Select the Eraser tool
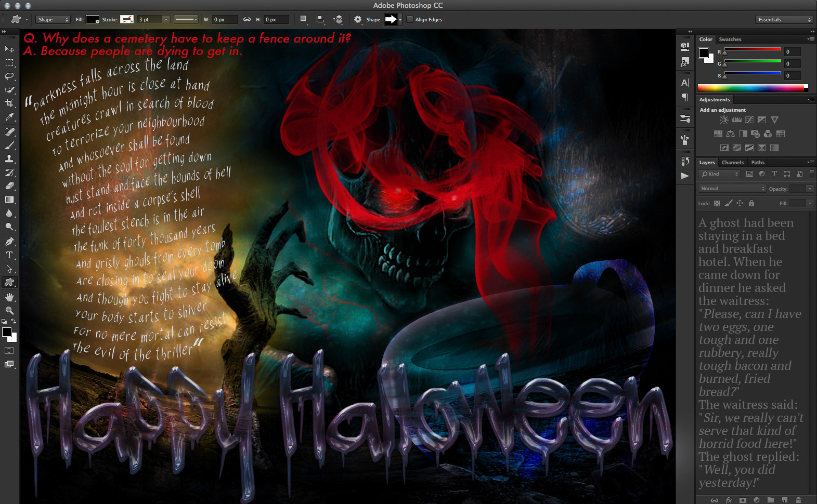 [x=9, y=186]
